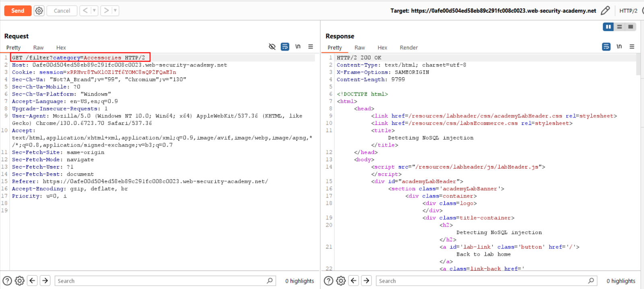This screenshot has width=644, height=289.
Task: Click the Cancel button
Action: point(62,11)
